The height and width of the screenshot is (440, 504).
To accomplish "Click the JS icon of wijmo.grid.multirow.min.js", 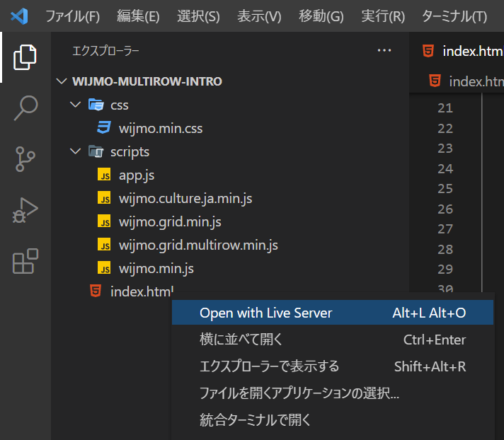I will (x=104, y=245).
